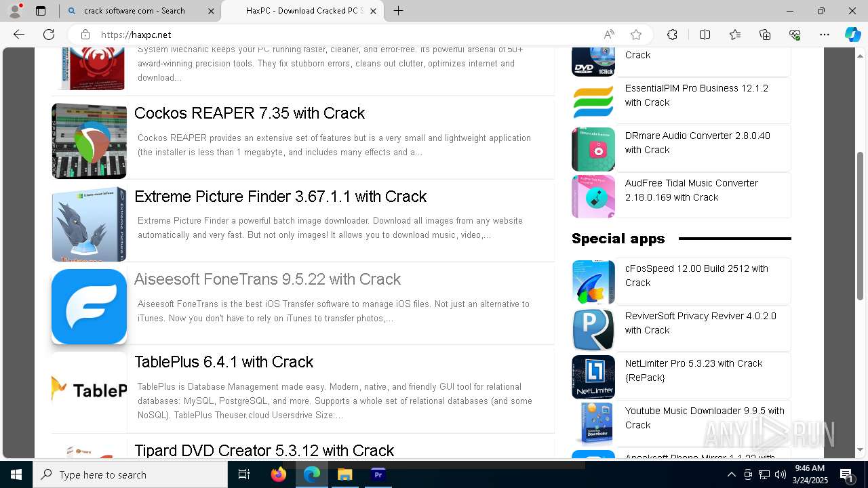Open Youtube Music Downloader 9.9.5 link
868x488 pixels.
pyautogui.click(x=705, y=418)
